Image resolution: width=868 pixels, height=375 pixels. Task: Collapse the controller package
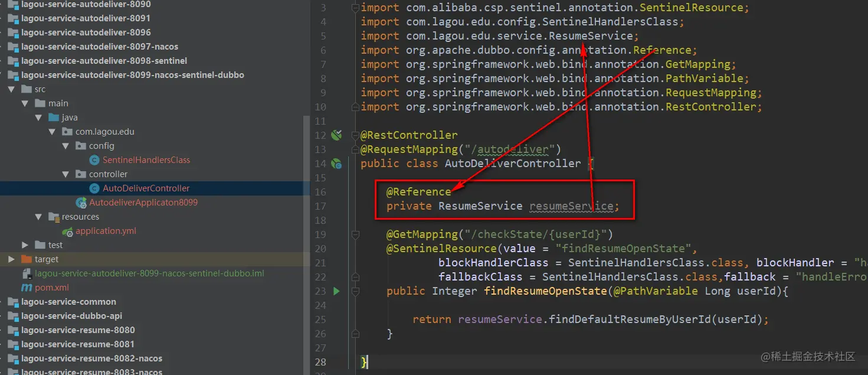(65, 174)
